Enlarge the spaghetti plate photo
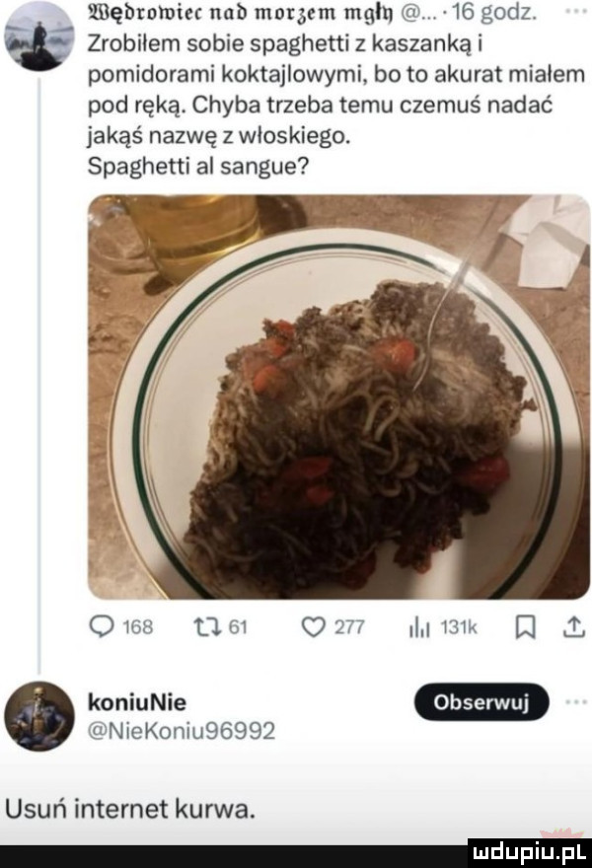Viewport: 592px width, 868px height. (338, 397)
